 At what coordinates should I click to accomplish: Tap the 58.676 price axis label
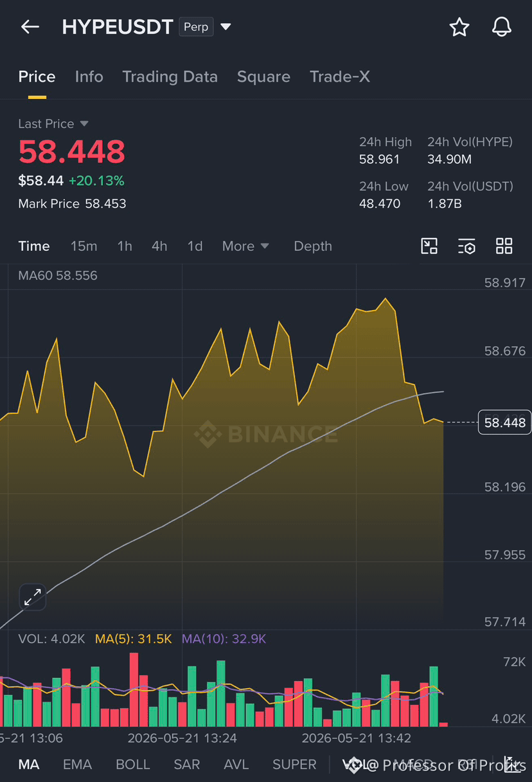coord(504,351)
